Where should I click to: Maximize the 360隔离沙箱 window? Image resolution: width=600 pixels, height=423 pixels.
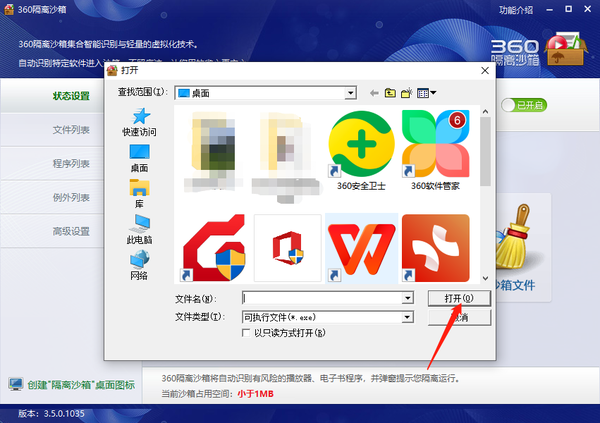point(569,9)
